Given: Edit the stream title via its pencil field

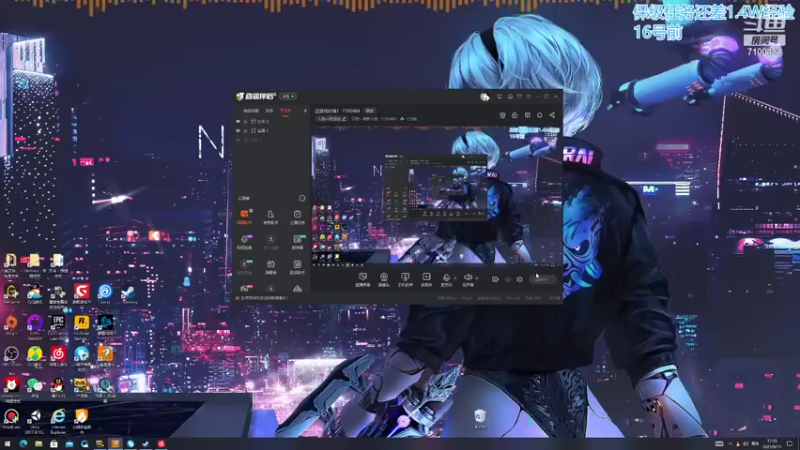Looking at the screenshot, I should coord(331,119).
